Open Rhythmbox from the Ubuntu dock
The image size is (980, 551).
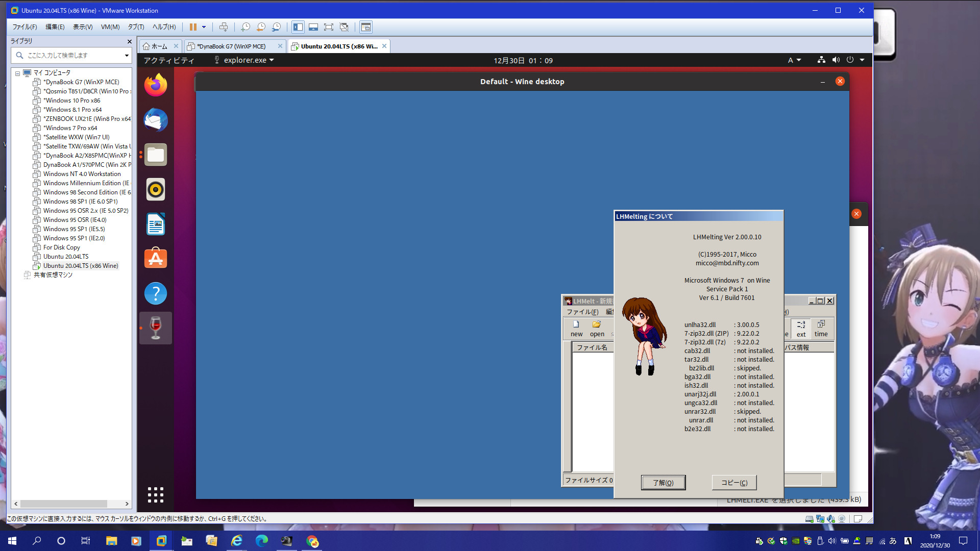point(156,189)
